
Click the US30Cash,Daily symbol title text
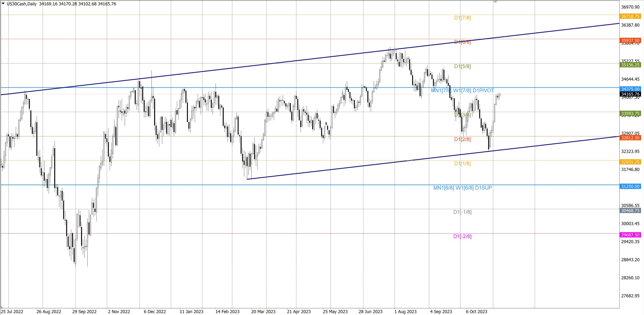(22, 4)
